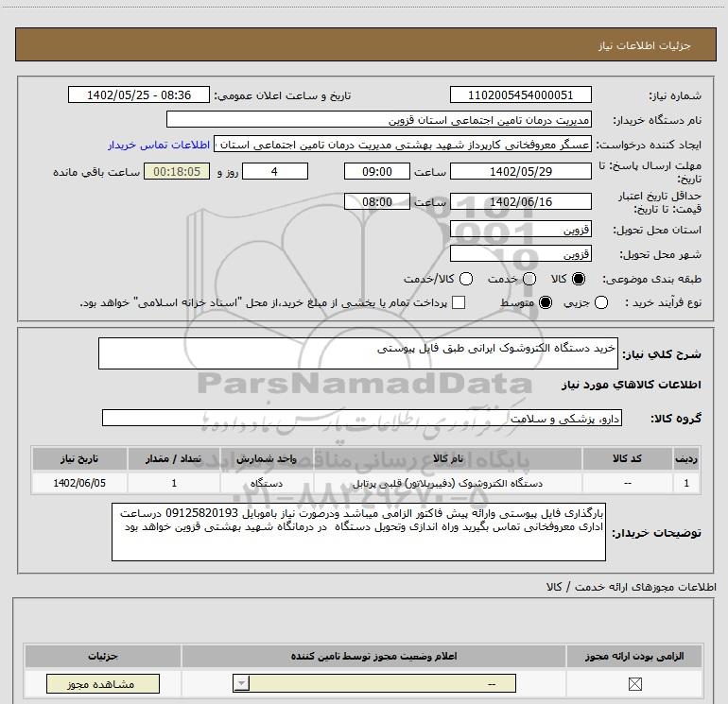Viewport: 728px width, 704px height.
Task: Click the تاریخ نیاز column header
Action: (x=79, y=458)
